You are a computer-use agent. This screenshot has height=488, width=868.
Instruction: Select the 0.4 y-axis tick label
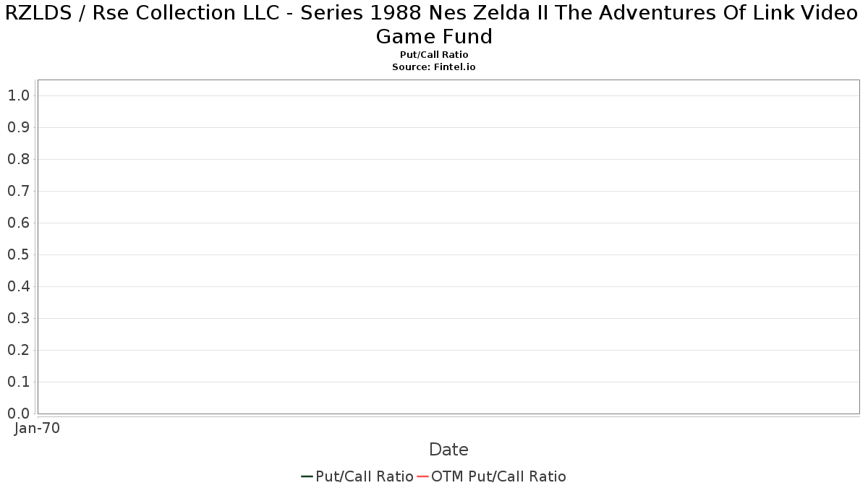click(18, 286)
